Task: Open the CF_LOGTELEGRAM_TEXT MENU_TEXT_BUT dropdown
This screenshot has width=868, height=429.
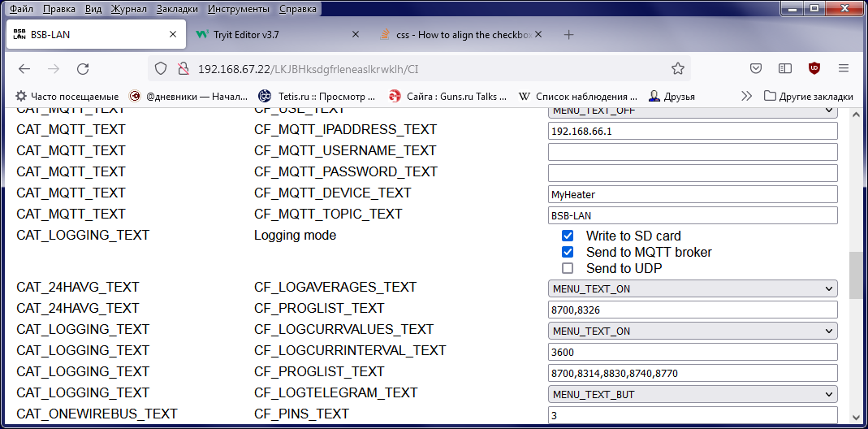Action: point(693,394)
